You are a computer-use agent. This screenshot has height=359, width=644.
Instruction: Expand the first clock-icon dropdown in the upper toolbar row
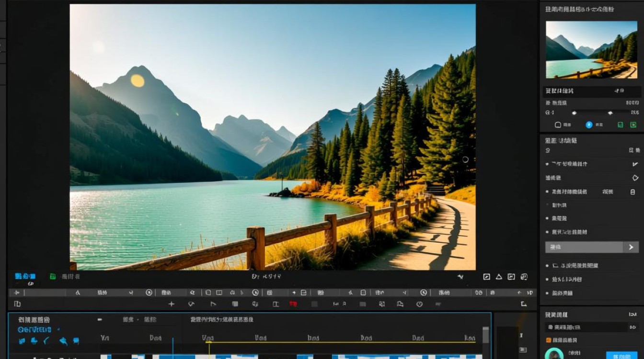tap(149, 292)
